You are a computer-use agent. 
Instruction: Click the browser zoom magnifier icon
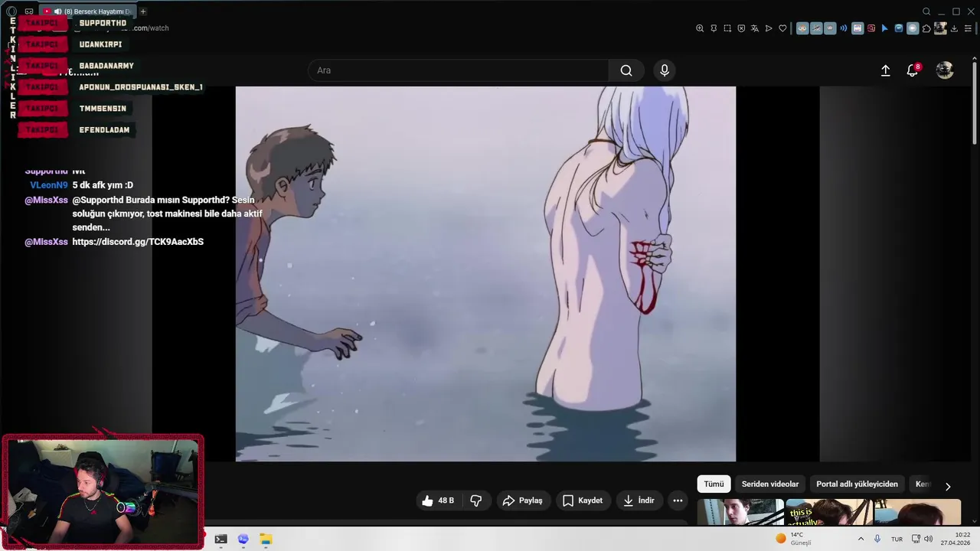click(x=700, y=28)
